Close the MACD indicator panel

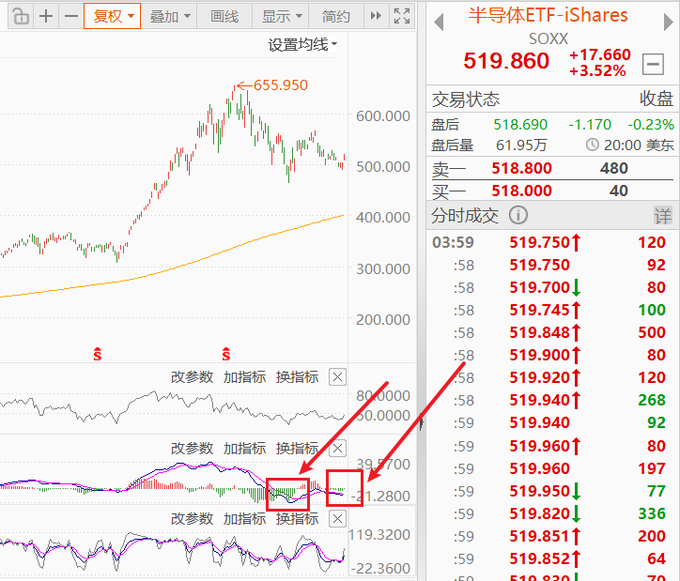click(337, 448)
